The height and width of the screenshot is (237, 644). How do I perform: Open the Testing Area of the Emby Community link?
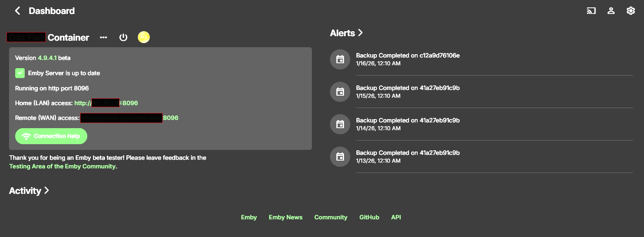click(x=62, y=166)
